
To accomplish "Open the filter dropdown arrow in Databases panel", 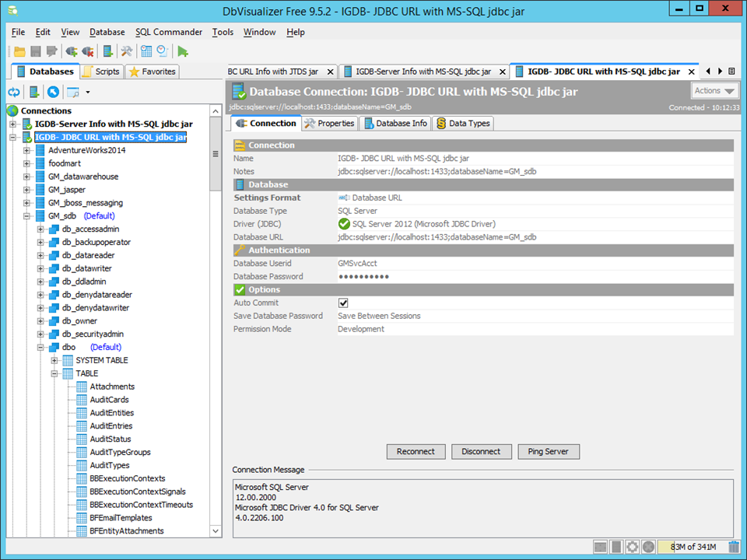I will [88, 92].
